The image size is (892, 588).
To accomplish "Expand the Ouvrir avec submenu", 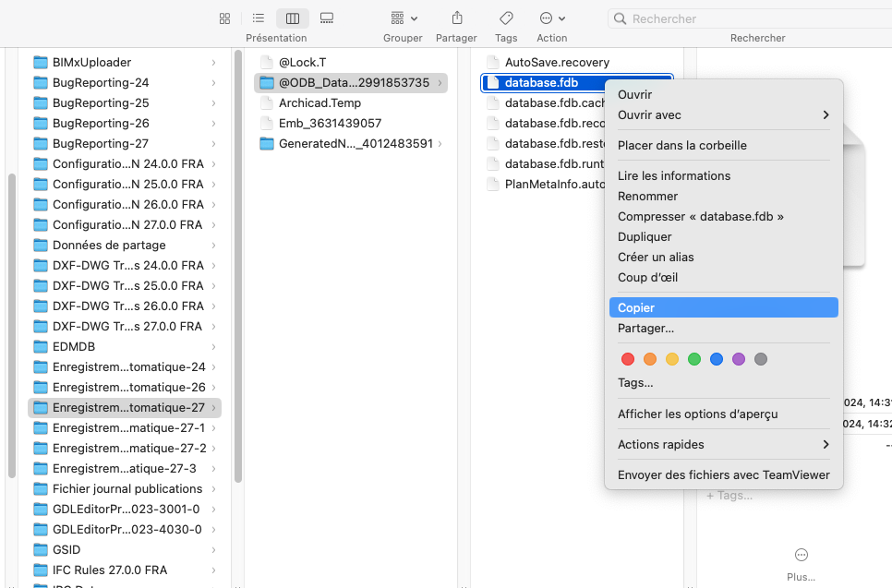I will 724,114.
